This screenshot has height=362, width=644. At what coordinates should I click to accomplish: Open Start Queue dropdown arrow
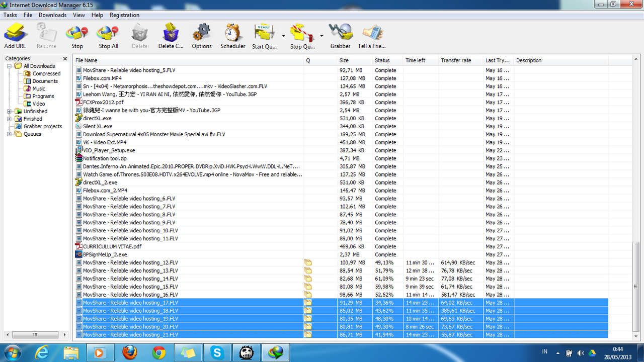tap(283, 36)
